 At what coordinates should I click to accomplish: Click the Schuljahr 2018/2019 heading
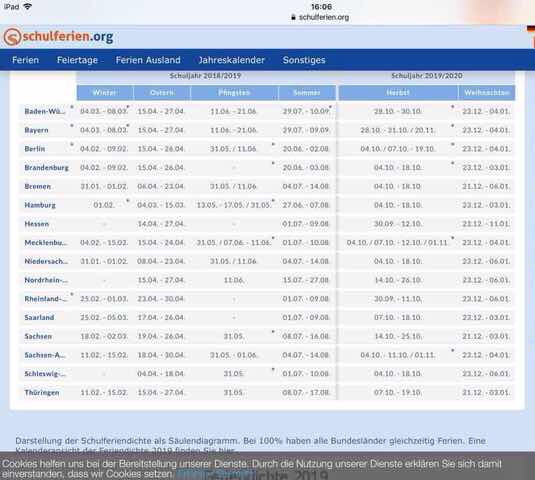[x=205, y=76]
